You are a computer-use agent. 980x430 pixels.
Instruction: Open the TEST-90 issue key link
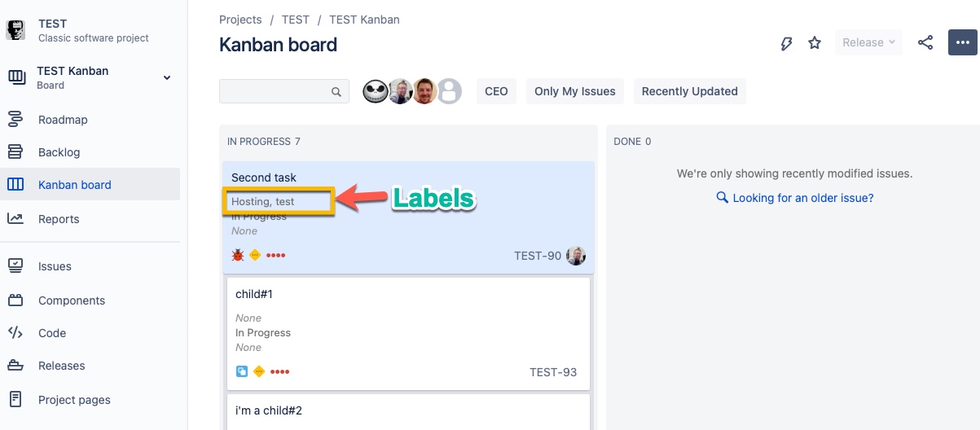click(538, 256)
